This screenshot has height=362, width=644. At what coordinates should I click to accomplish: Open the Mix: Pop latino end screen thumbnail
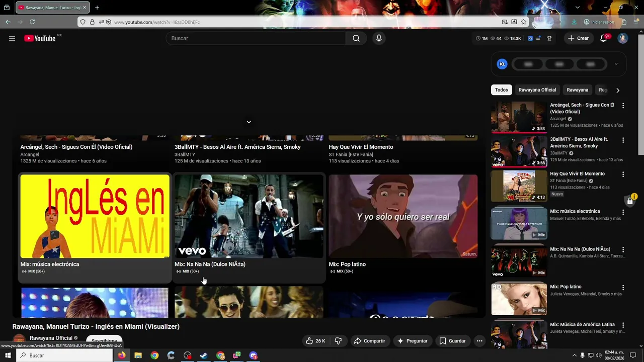(x=403, y=216)
